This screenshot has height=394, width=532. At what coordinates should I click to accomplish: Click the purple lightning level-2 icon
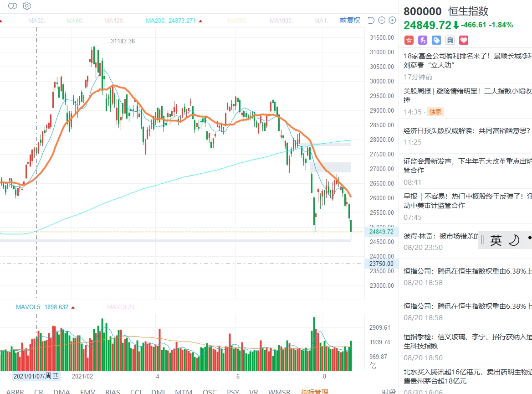pos(422,40)
